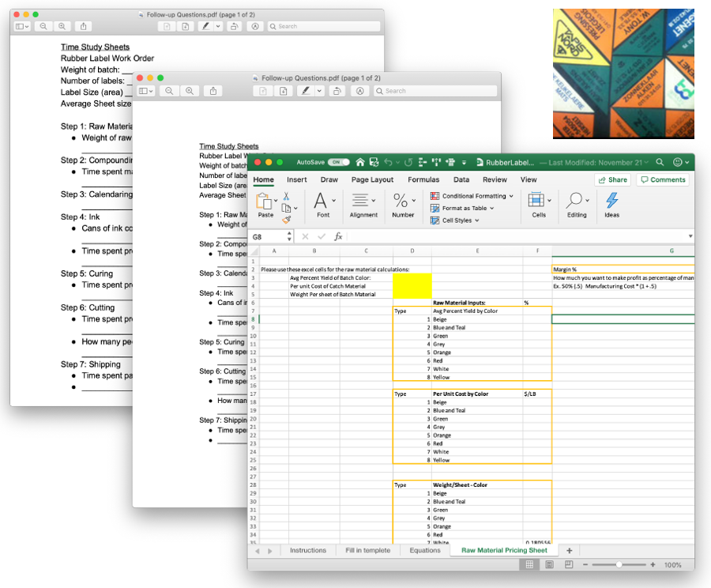Toggle the AutoSave switch in Excel

point(339,162)
